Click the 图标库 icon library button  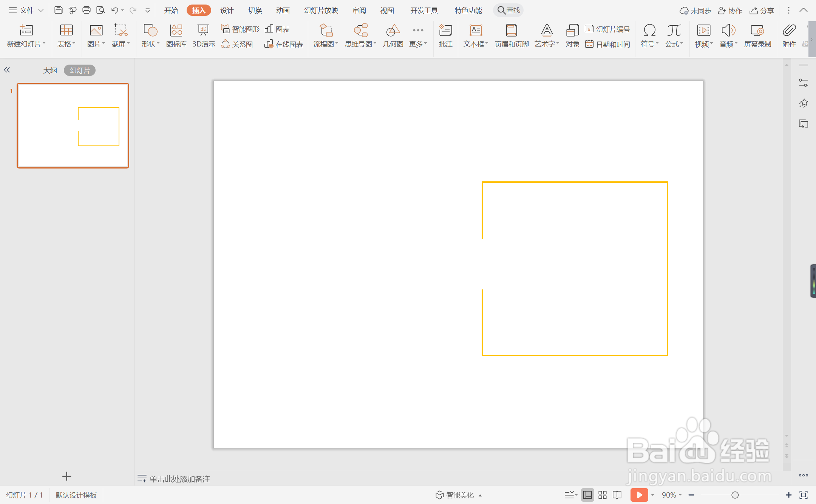click(176, 36)
